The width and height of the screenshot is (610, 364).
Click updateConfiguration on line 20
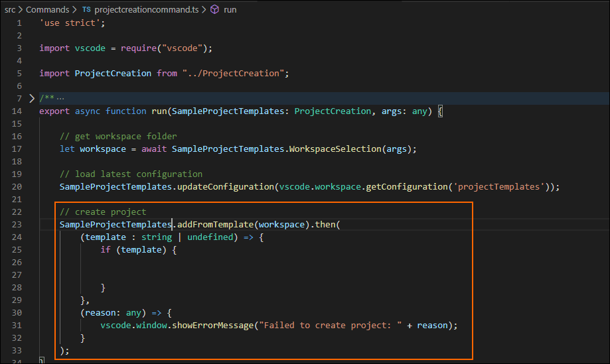point(226,186)
